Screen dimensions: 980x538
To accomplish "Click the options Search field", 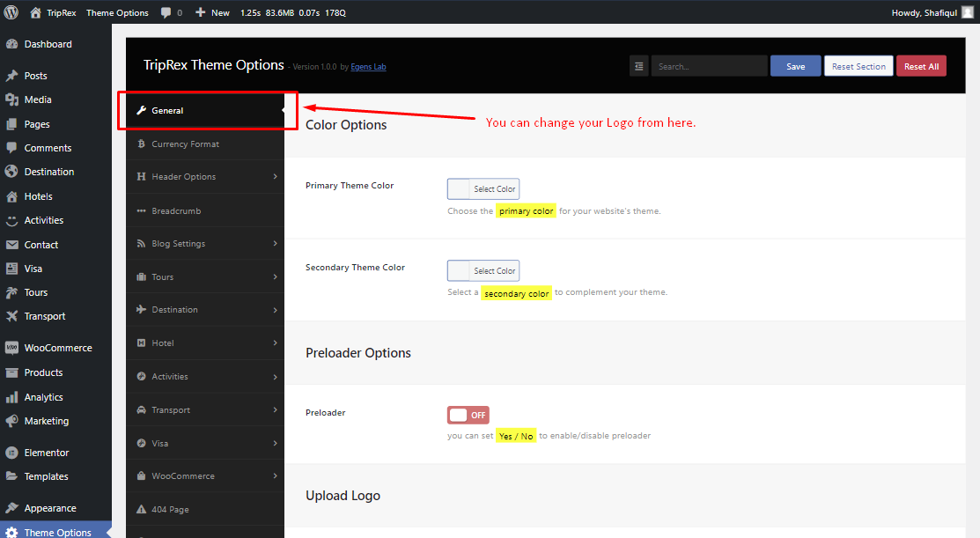I will (710, 66).
